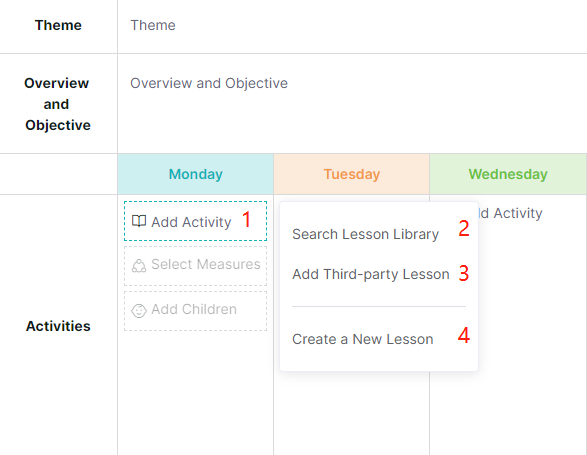Click the menu divider above Create a New Lesson
Viewport: 587px width, 455px height.
379,306
